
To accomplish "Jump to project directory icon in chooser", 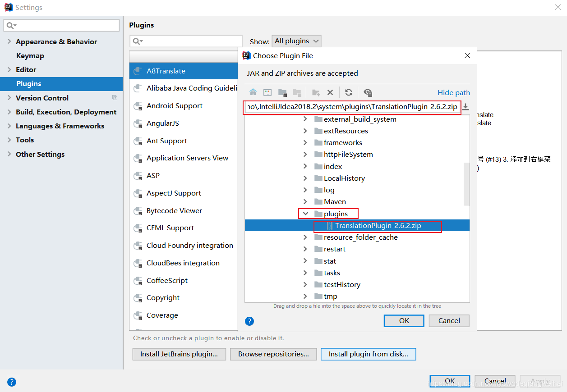I will pyautogui.click(x=282, y=92).
